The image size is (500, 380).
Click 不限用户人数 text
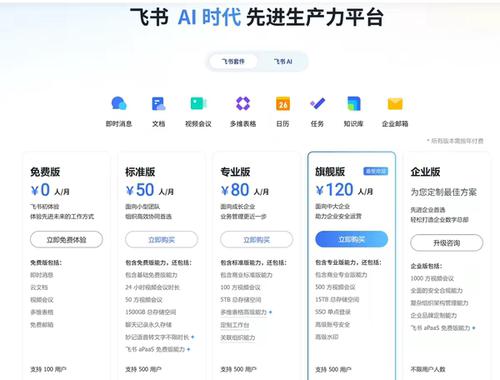[x=428, y=369]
